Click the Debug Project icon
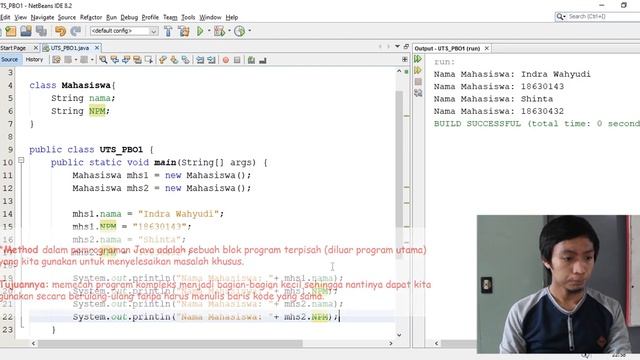This screenshot has height=360, width=640. pos(219,31)
